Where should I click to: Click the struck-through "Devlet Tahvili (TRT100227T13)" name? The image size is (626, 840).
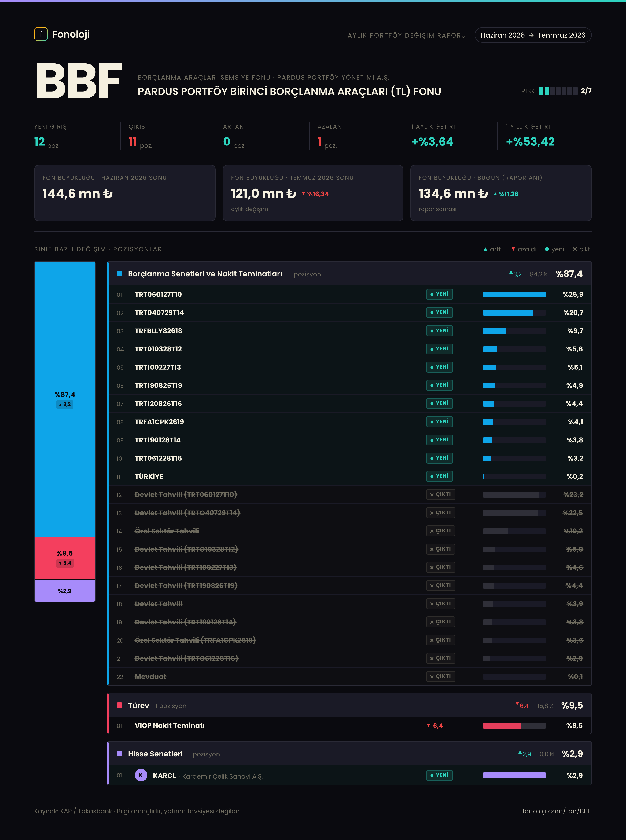[x=186, y=567]
